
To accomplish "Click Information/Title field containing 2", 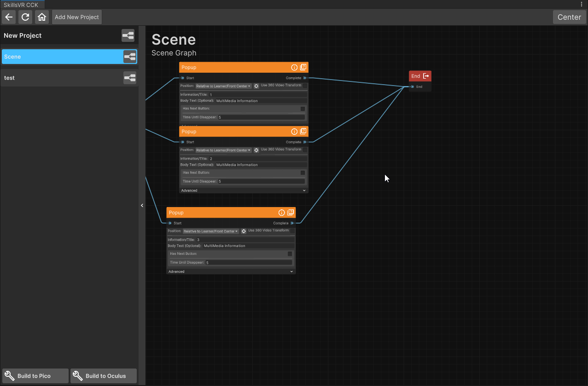I will tap(258, 158).
